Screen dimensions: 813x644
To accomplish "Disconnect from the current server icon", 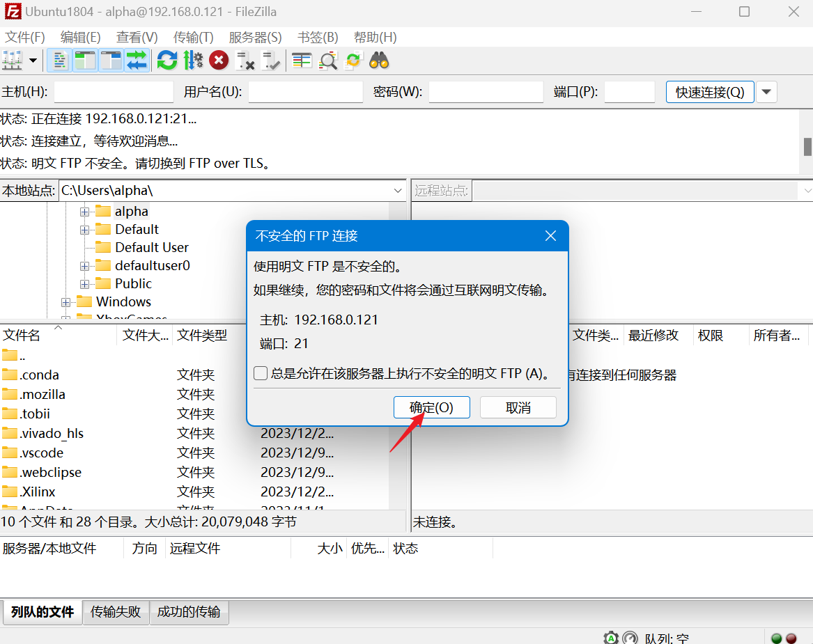I will 245,61.
